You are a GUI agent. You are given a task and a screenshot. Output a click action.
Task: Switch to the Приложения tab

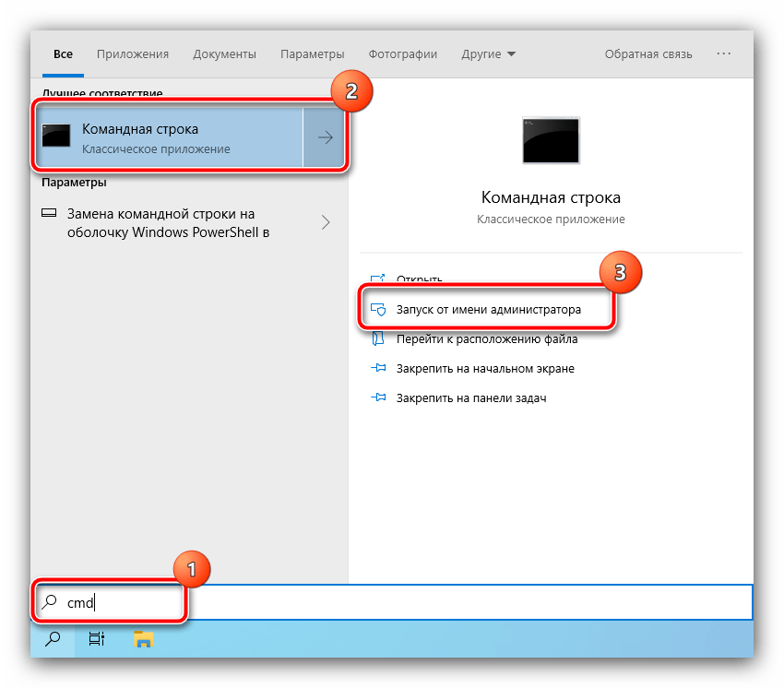(x=133, y=54)
